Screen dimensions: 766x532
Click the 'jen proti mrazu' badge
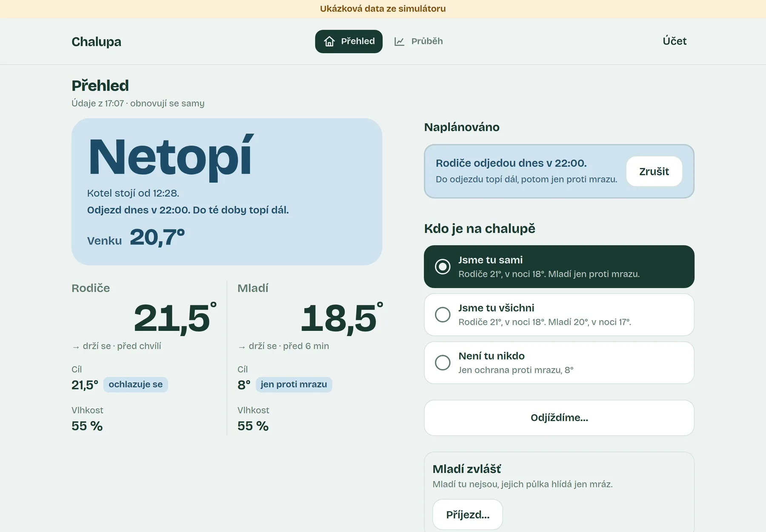click(294, 384)
